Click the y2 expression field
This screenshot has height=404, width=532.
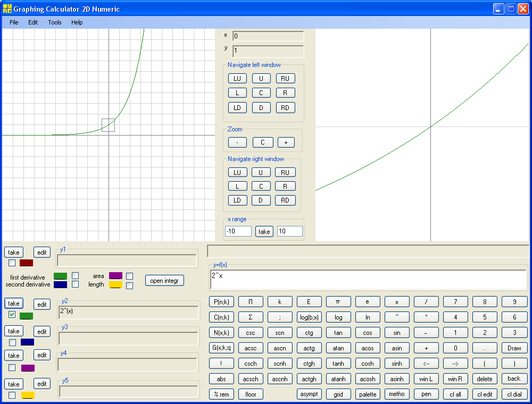tap(129, 313)
